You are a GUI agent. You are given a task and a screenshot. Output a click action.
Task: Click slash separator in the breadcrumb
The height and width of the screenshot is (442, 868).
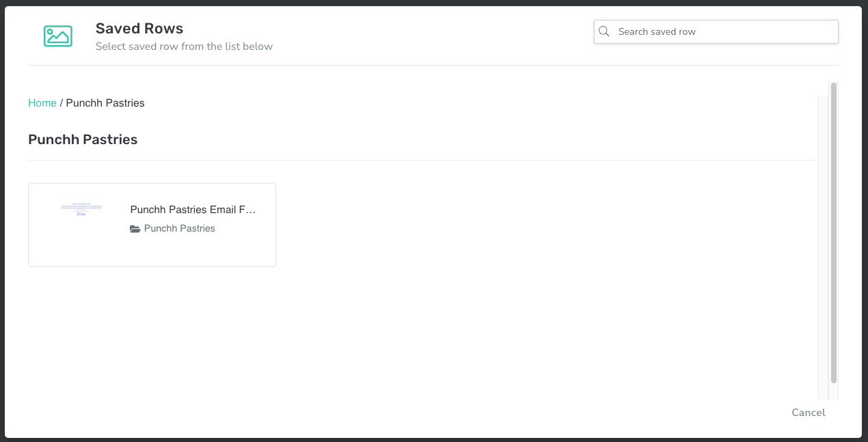click(62, 103)
